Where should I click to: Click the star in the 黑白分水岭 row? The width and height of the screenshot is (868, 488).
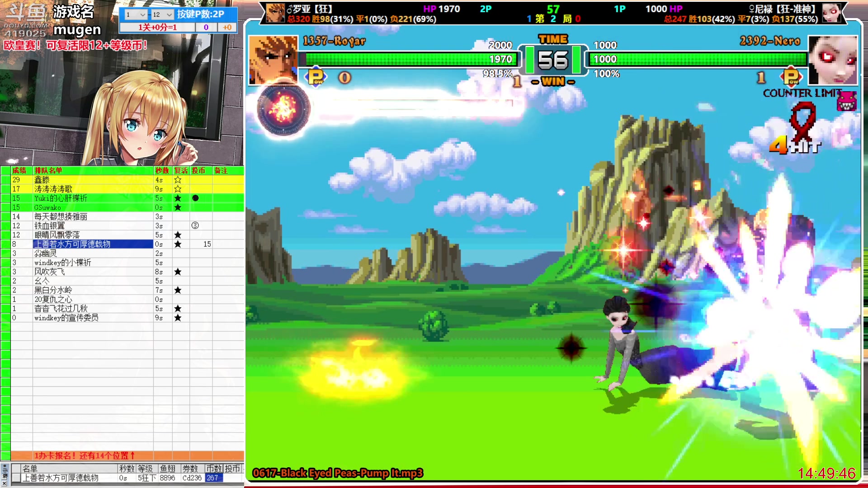click(178, 290)
